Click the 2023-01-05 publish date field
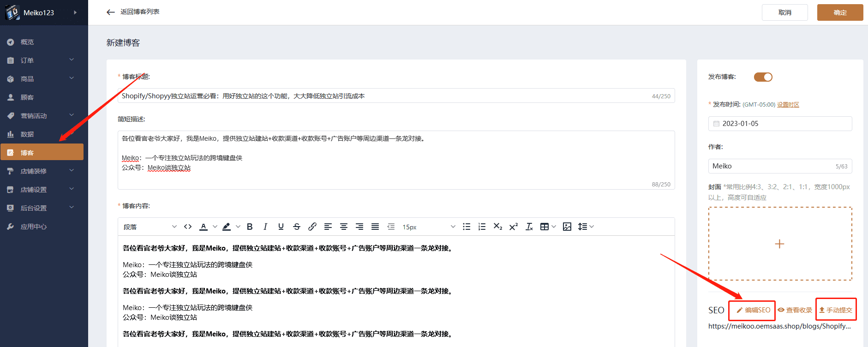868x347 pixels. click(x=780, y=124)
